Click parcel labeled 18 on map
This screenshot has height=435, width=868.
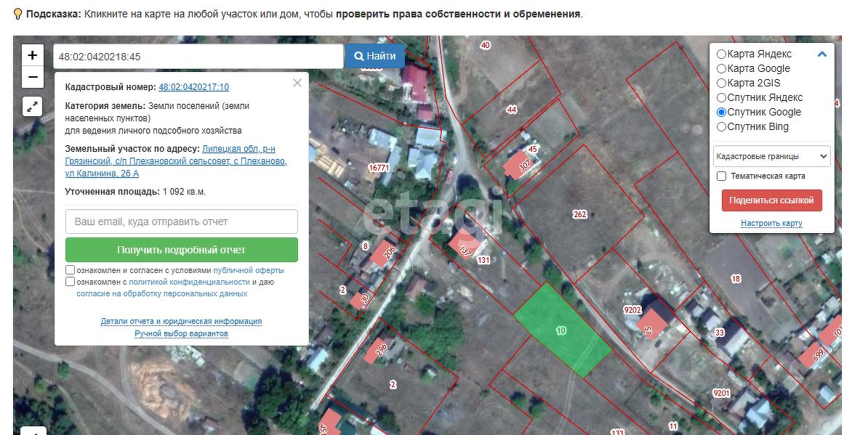point(736,279)
